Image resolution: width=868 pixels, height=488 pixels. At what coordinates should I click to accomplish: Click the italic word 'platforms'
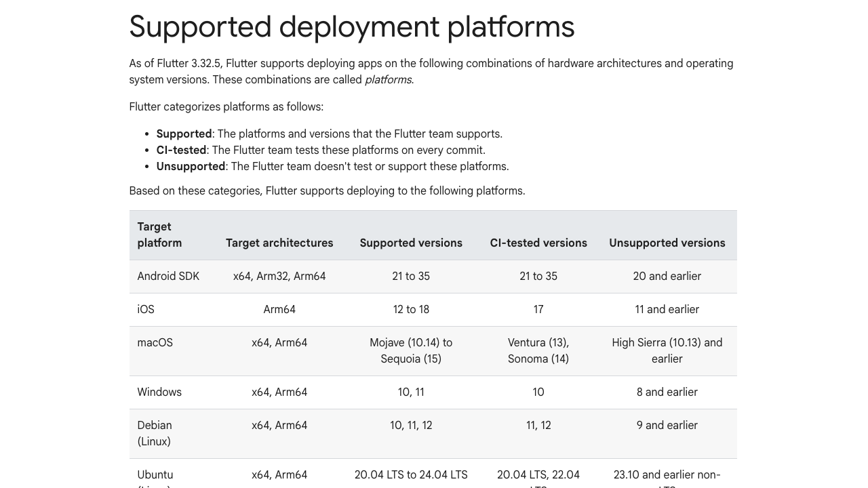coord(389,79)
